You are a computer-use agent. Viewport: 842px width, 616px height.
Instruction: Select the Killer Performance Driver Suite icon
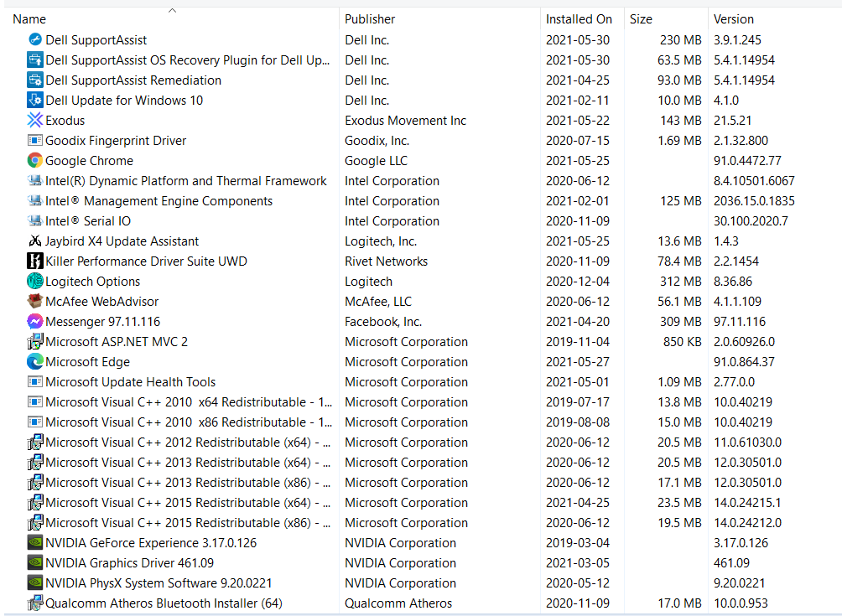click(35, 261)
